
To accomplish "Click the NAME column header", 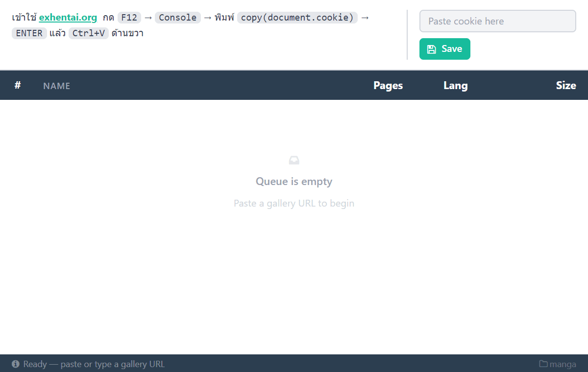I will (x=57, y=86).
